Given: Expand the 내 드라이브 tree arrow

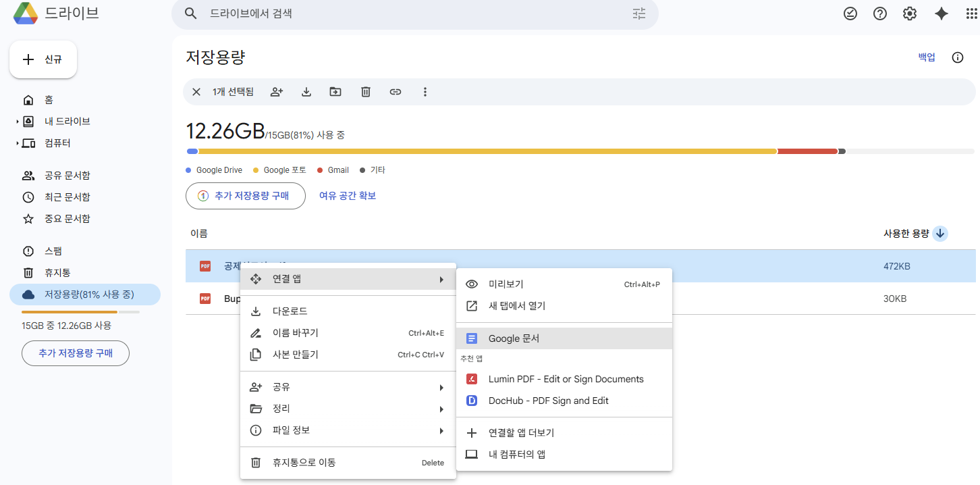Looking at the screenshot, I should [x=18, y=122].
